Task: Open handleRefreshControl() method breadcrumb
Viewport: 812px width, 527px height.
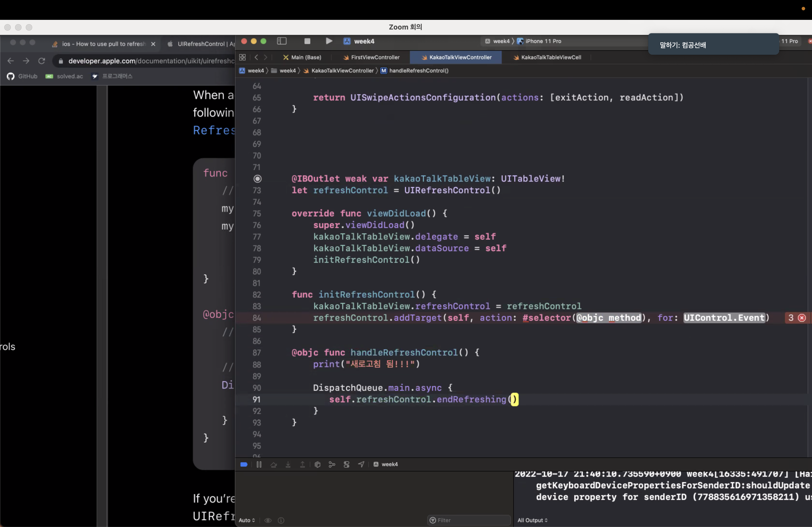Action: click(415, 71)
